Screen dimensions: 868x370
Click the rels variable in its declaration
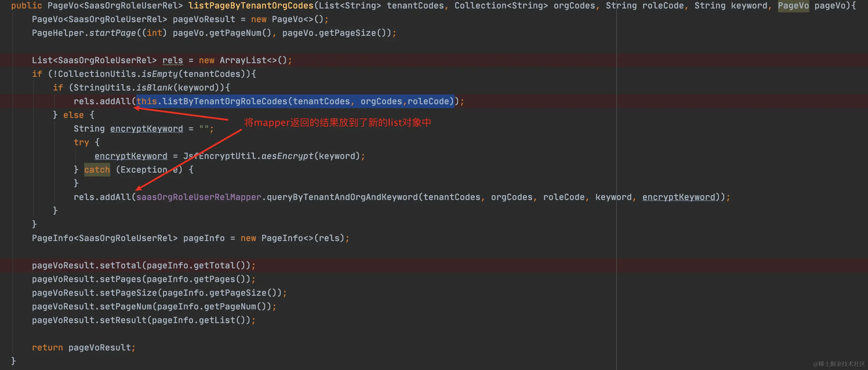(172, 60)
